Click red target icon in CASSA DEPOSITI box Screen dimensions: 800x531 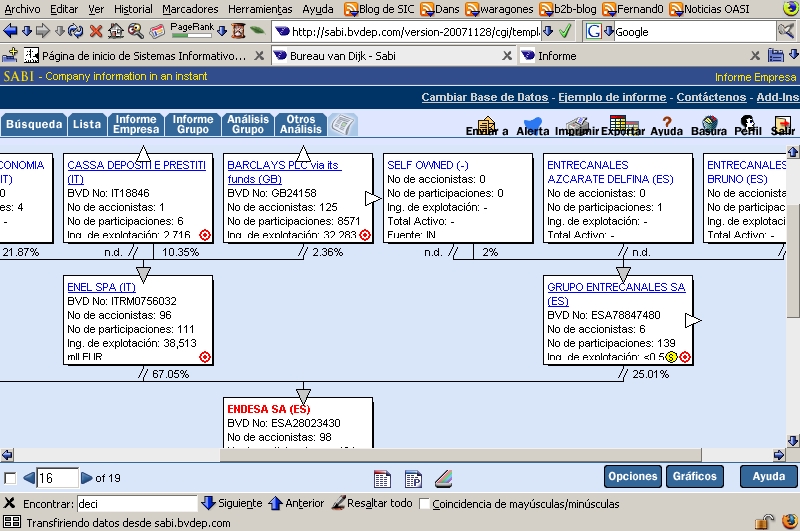[205, 235]
